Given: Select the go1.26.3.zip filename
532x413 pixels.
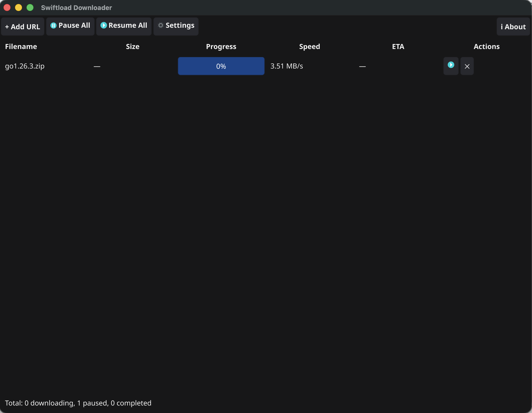Looking at the screenshot, I should click(25, 66).
